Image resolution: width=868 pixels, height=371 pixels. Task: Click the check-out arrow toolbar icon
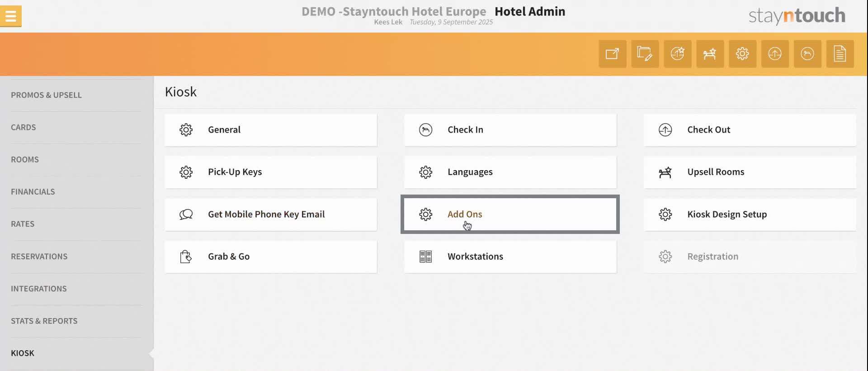775,54
